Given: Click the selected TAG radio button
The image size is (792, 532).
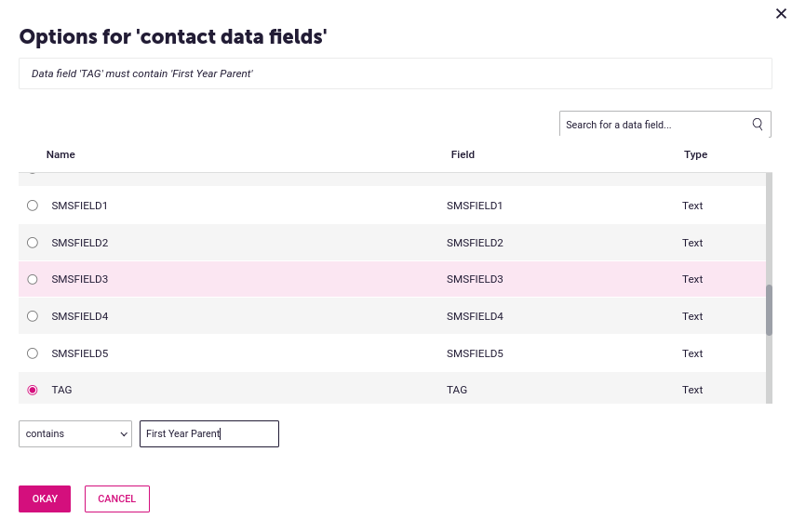Looking at the screenshot, I should point(33,391).
